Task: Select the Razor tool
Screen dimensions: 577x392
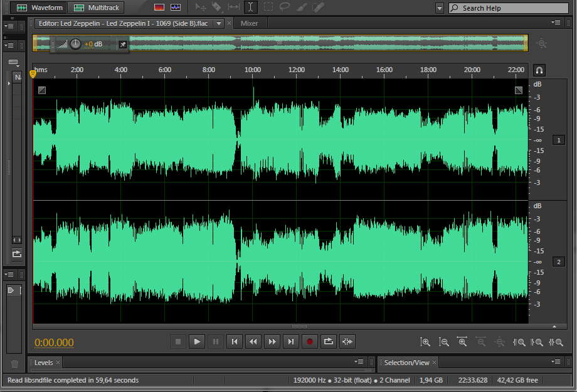Action: (217, 7)
